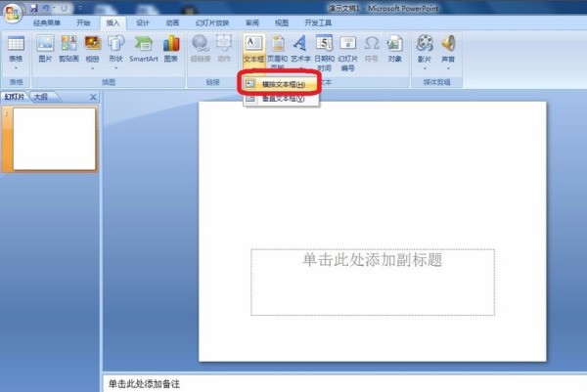Choose horizontal text box (横排文本框) menu item
The image size is (587, 392).
pyautogui.click(x=281, y=84)
